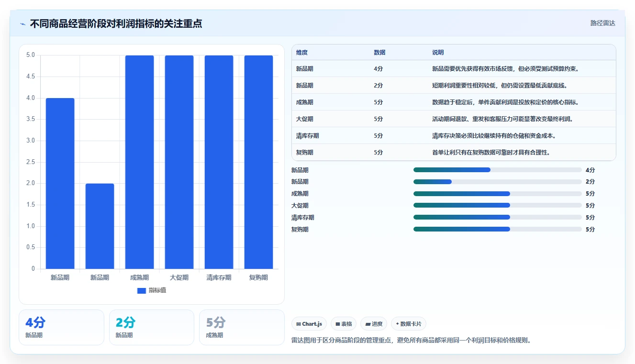The height and width of the screenshot is (364, 635).
Task: Click the description about 测试预算约束
Action: (506, 69)
